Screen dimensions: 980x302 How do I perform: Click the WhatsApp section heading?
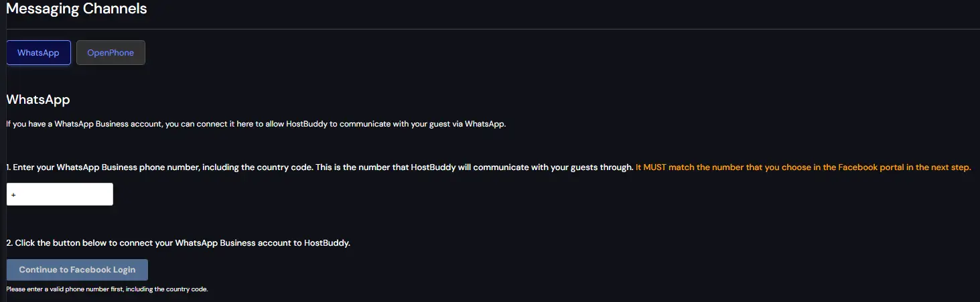pyautogui.click(x=38, y=100)
